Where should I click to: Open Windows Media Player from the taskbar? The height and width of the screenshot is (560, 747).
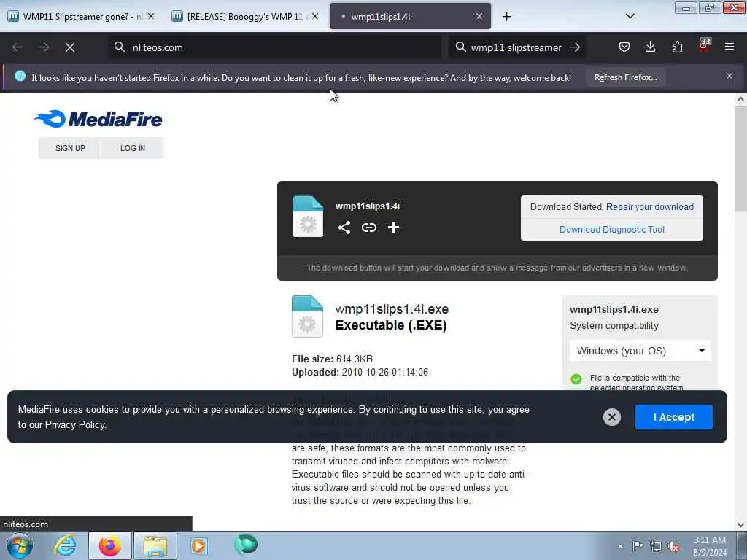(199, 545)
